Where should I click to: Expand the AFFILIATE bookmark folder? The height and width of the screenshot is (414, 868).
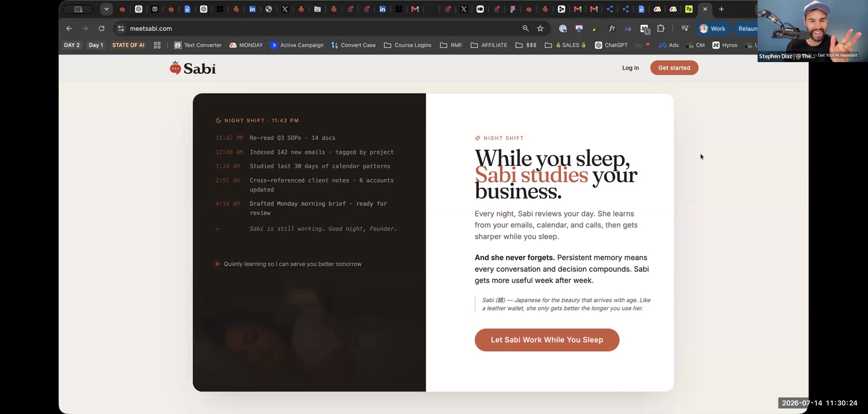489,45
